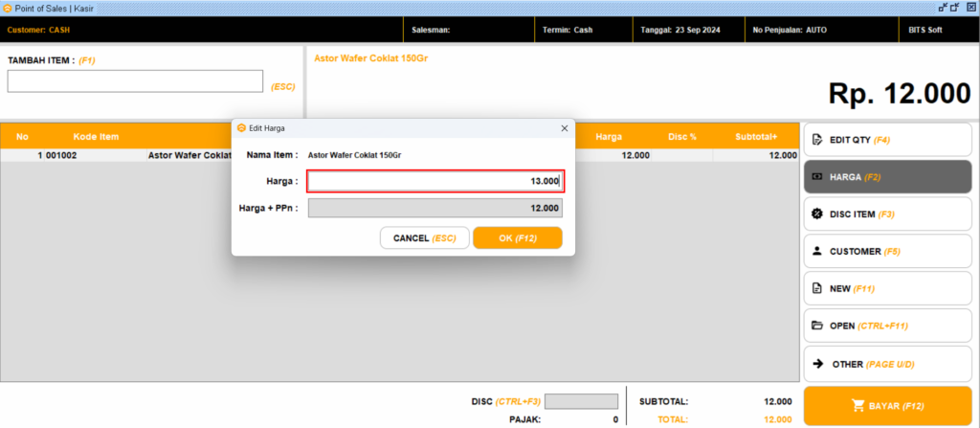
Task: Click the Customer person icon
Action: coord(817,252)
